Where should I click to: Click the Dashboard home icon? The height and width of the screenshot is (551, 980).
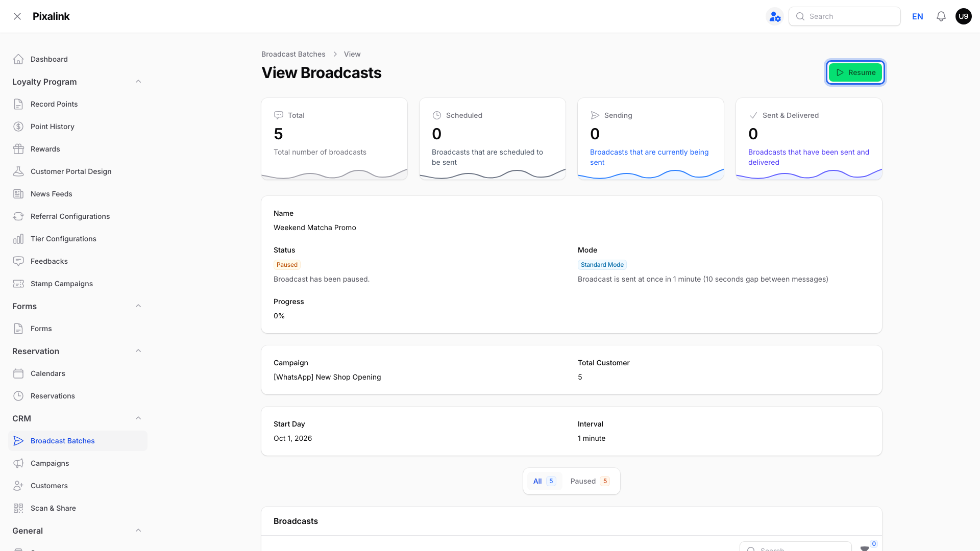tap(18, 59)
